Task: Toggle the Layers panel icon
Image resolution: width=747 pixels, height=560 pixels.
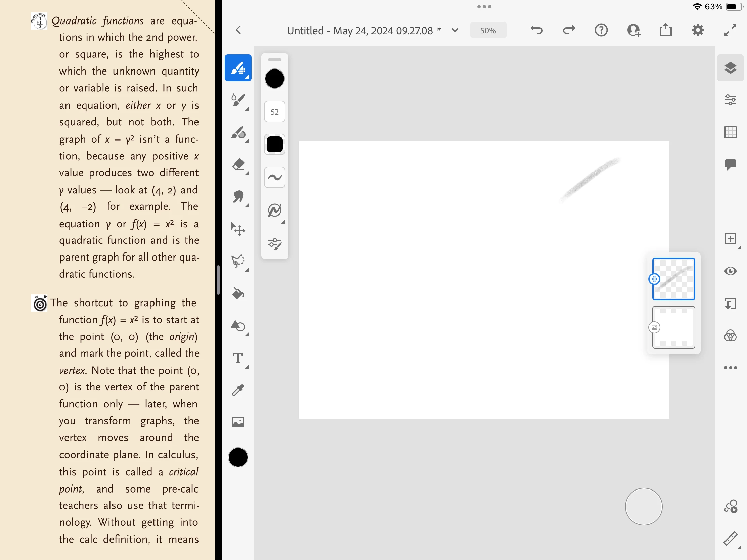Action: [730, 68]
